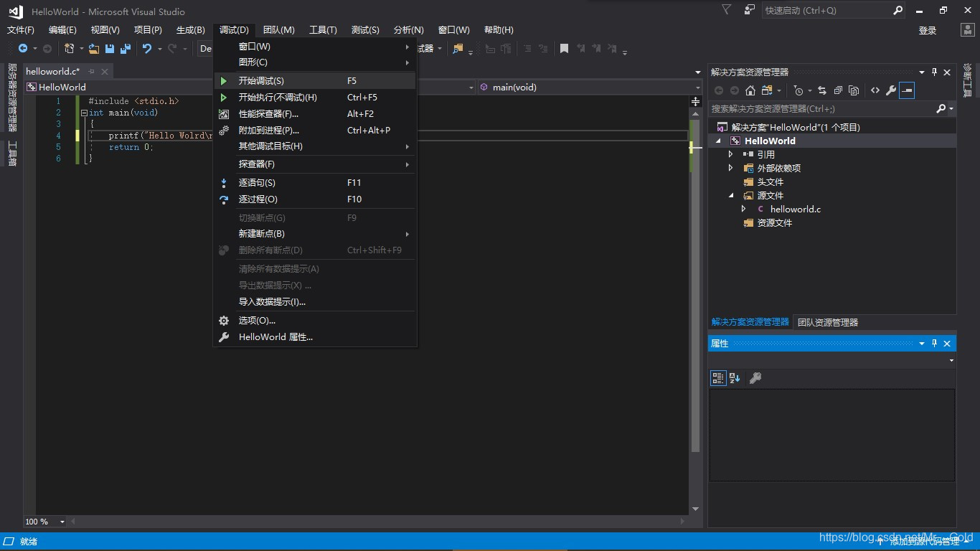Open the zoom level 100 % dropdown

(x=62, y=522)
